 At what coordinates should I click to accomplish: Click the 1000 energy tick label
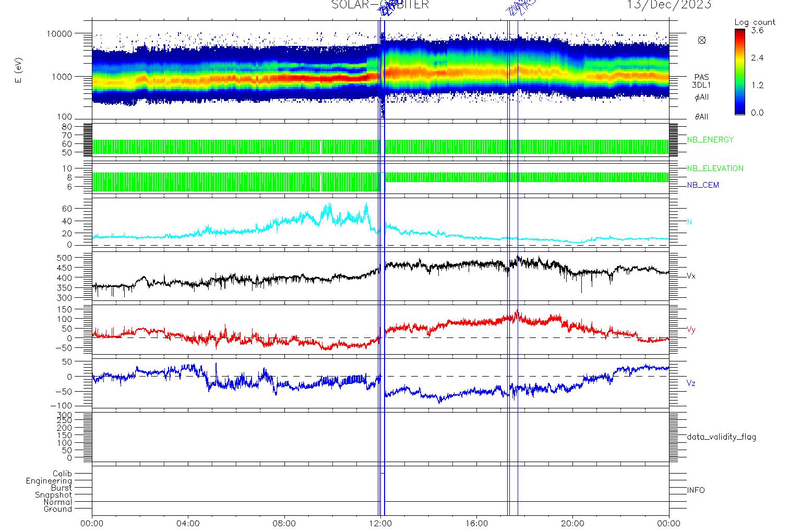point(62,76)
